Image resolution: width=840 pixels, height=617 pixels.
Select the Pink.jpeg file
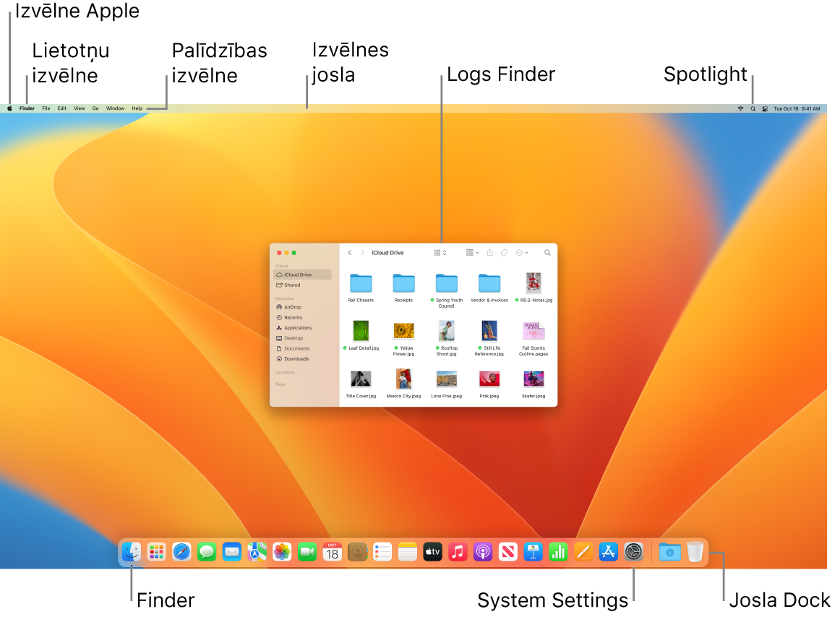(489, 379)
